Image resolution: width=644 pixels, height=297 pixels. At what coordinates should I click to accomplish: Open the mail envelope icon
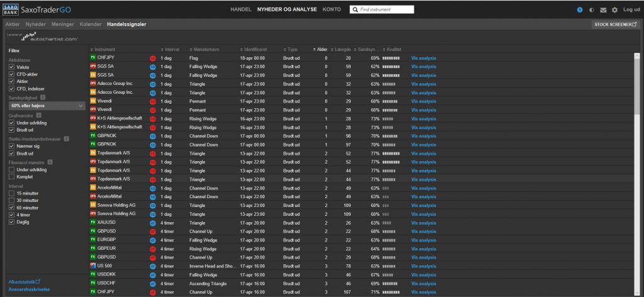click(x=603, y=10)
